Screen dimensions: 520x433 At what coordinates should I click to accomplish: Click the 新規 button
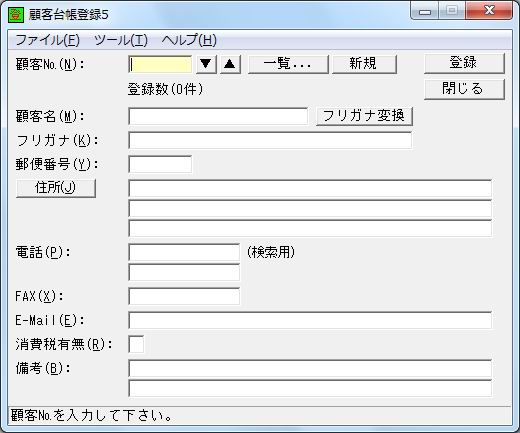coord(364,64)
